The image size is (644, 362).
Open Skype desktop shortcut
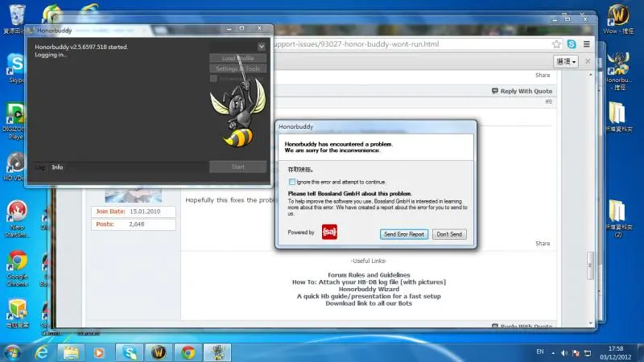[15, 68]
